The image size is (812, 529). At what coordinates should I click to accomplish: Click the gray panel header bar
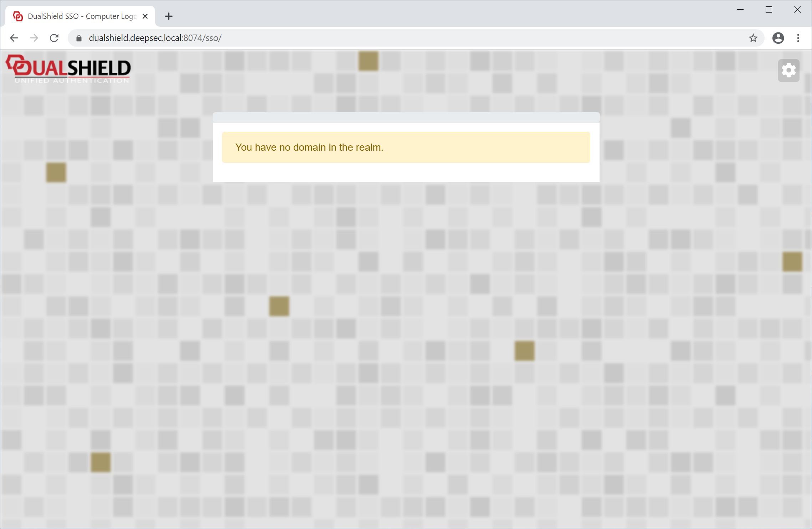tap(406, 117)
